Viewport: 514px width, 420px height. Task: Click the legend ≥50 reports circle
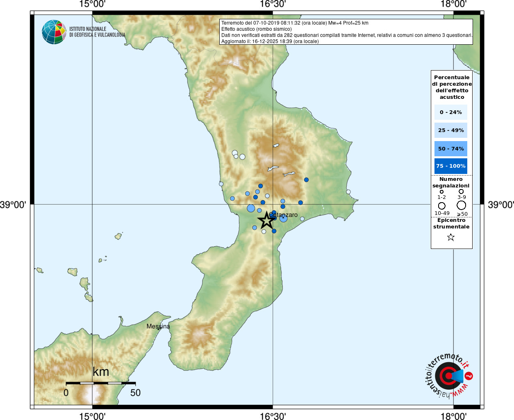462,205
